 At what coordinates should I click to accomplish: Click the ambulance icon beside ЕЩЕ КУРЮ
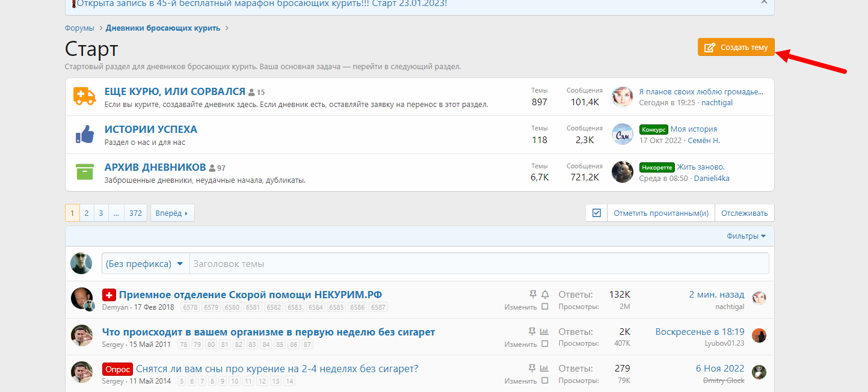(85, 96)
